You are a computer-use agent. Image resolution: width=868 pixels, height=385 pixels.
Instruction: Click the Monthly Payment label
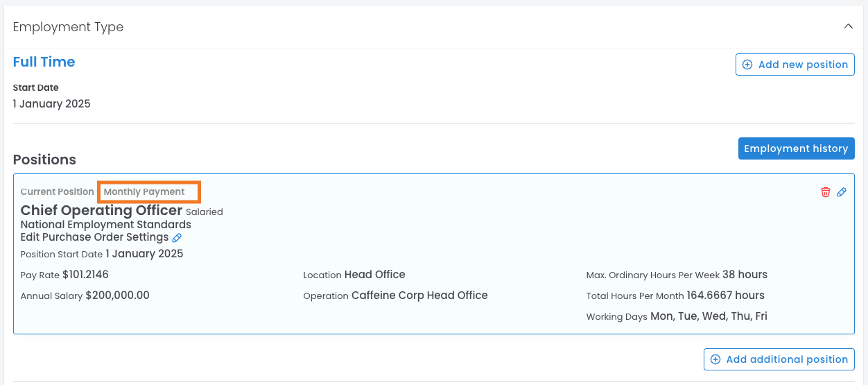click(x=144, y=191)
